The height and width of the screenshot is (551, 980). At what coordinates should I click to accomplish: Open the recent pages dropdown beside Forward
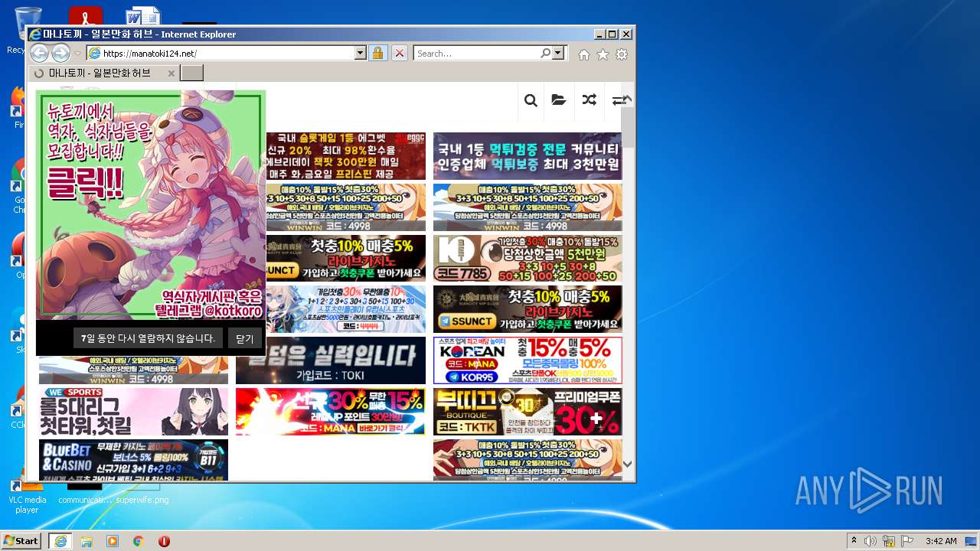[77, 54]
